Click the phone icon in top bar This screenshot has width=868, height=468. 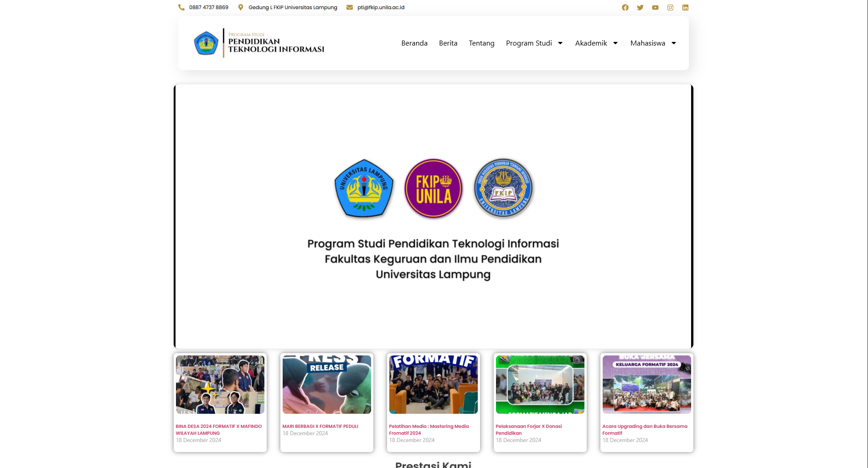click(x=181, y=7)
